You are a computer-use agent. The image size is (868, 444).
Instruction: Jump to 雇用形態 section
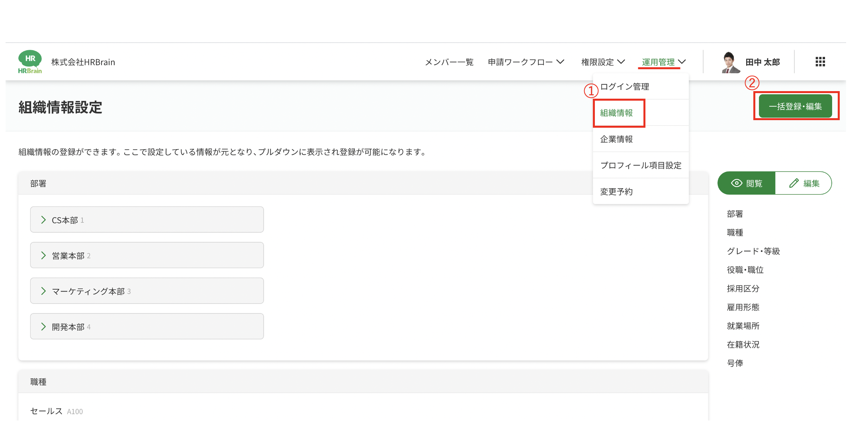(x=743, y=307)
